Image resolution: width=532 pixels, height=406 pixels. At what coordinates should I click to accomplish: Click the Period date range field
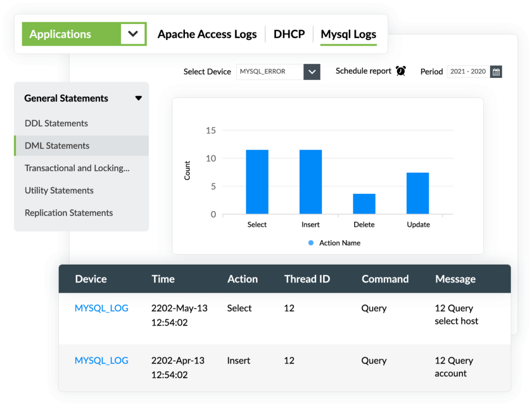468,72
